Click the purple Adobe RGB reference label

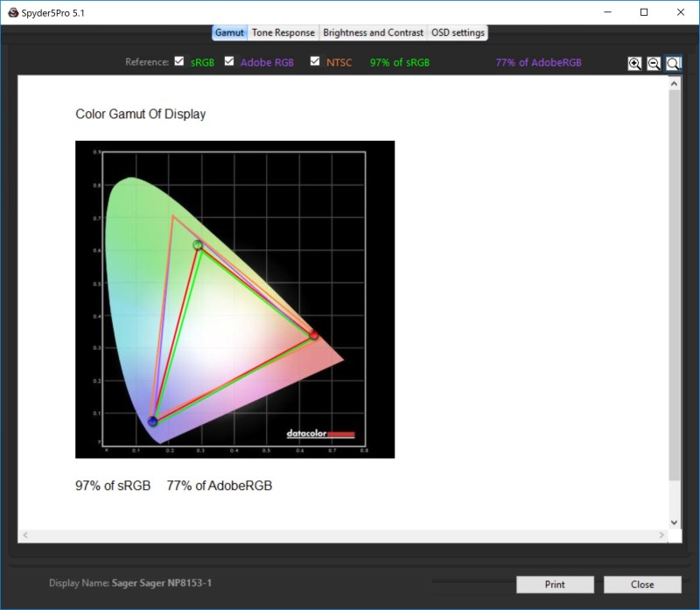point(267,62)
